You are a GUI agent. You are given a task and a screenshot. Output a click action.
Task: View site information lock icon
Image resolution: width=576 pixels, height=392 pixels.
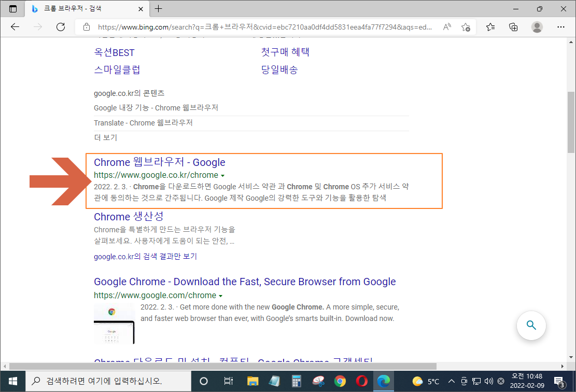pos(87,27)
